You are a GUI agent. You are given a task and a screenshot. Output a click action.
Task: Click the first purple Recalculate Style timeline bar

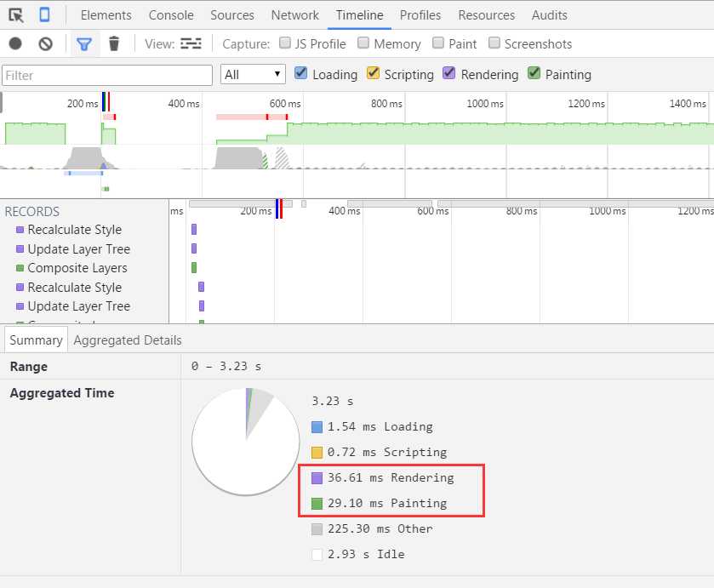tap(194, 230)
